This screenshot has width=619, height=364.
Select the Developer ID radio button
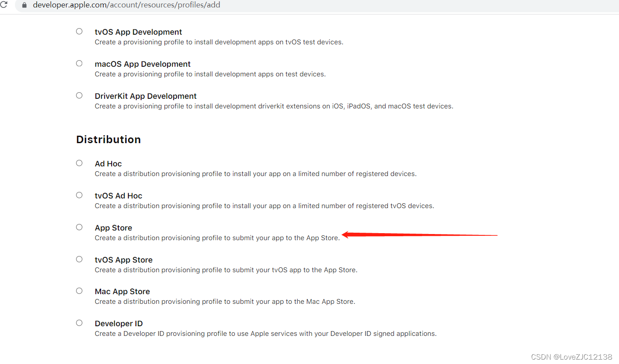[79, 323]
